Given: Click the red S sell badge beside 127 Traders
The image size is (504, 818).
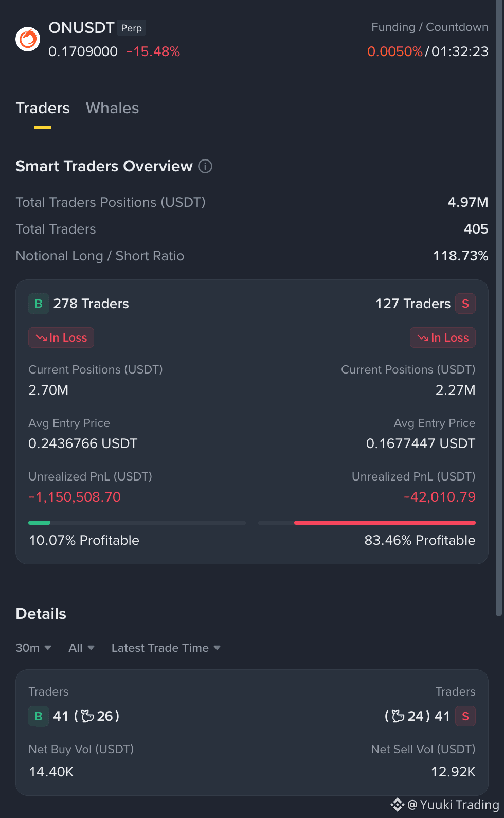Looking at the screenshot, I should pos(465,304).
